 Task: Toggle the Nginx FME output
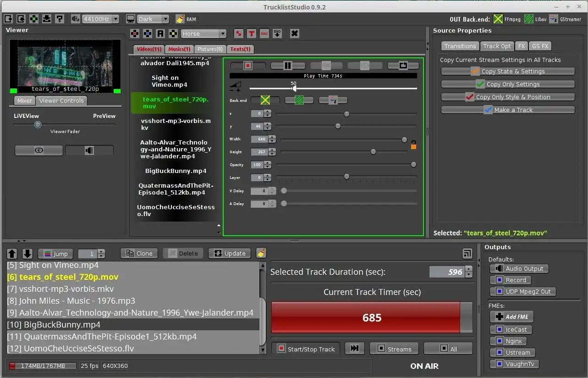click(x=508, y=341)
